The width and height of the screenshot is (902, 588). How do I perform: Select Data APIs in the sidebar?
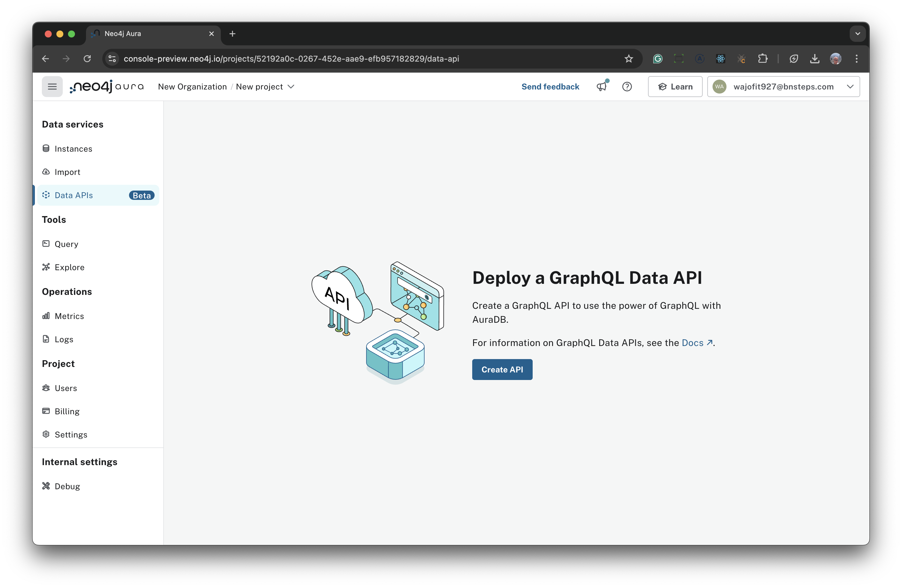(98, 195)
